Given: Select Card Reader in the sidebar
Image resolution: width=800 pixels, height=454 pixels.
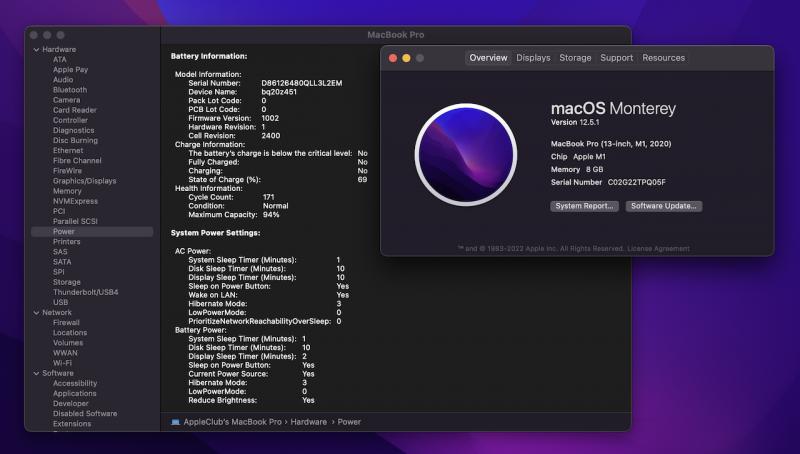Looking at the screenshot, I should [74, 110].
